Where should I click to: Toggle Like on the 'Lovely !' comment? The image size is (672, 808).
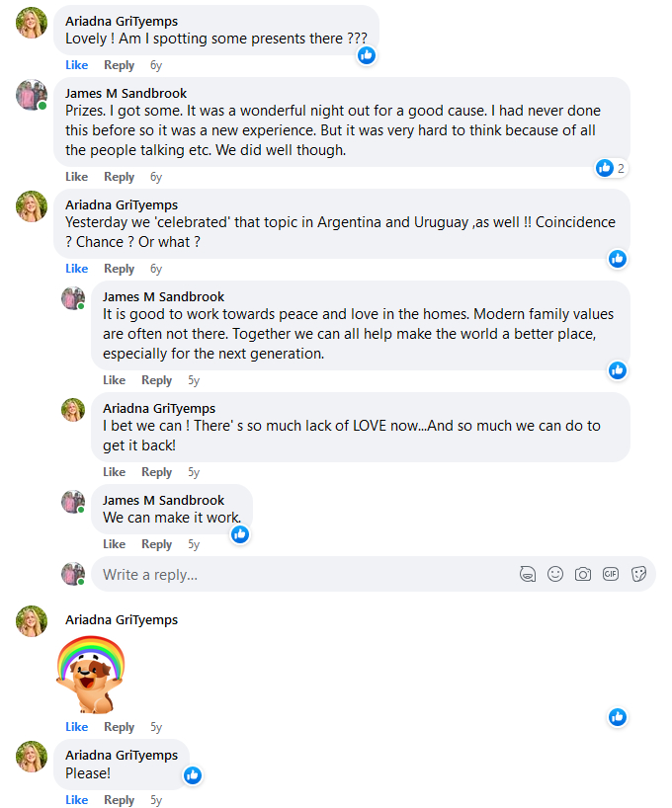point(77,65)
